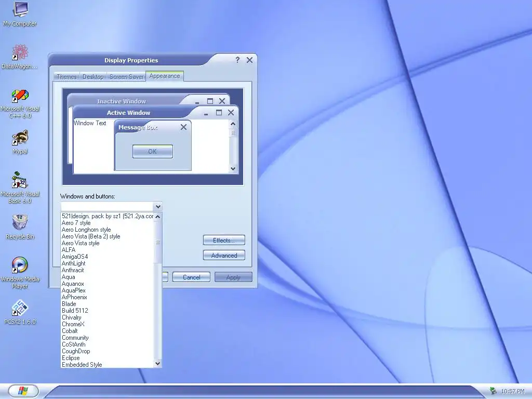The width and height of the screenshot is (532, 399).
Task: Click preview window scrollbar up arrow
Action: 233,124
